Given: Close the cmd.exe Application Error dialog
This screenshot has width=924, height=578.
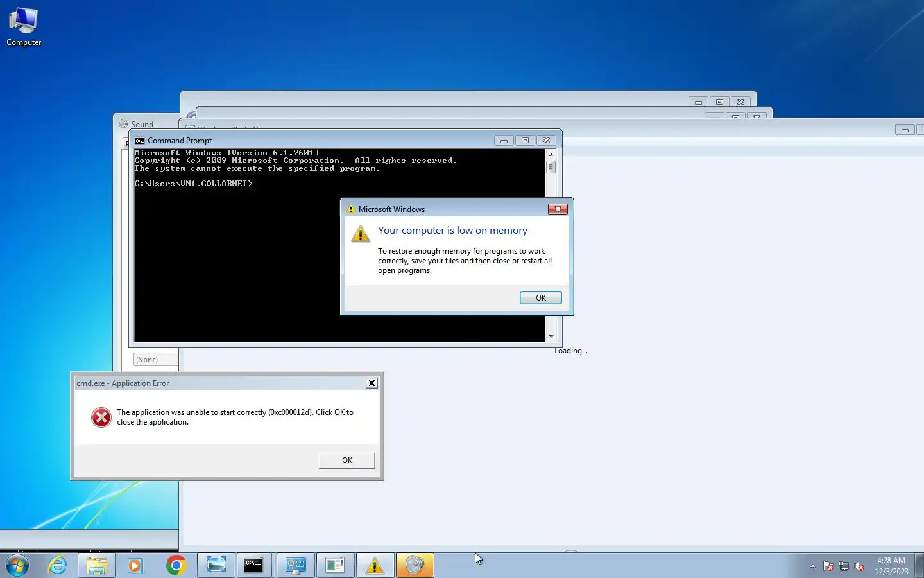Looking at the screenshot, I should (372, 383).
